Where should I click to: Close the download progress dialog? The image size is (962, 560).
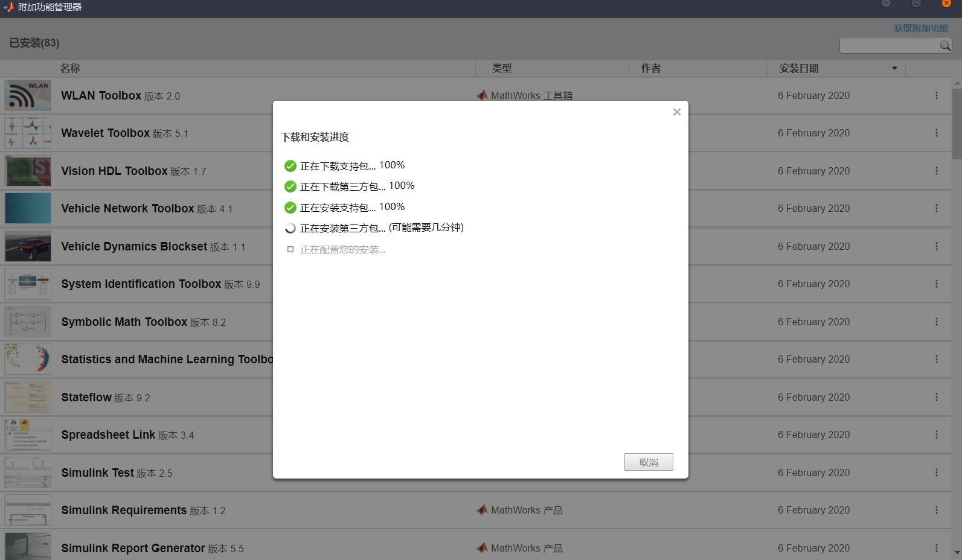[677, 112]
